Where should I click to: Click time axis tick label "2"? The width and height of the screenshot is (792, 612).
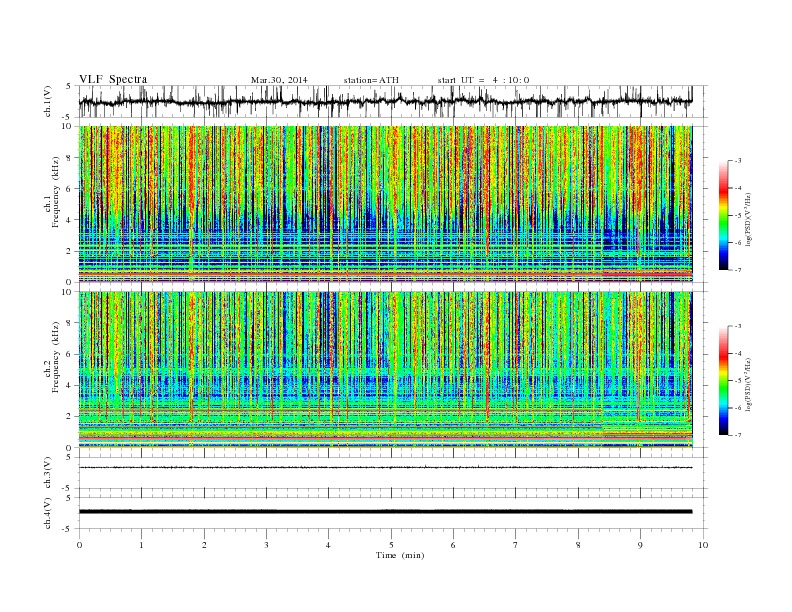click(204, 545)
